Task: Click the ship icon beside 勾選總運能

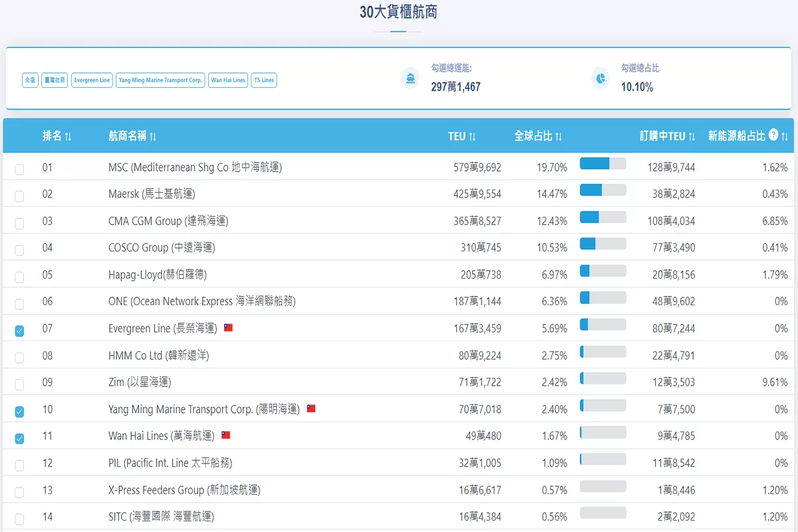Action: pyautogui.click(x=410, y=78)
